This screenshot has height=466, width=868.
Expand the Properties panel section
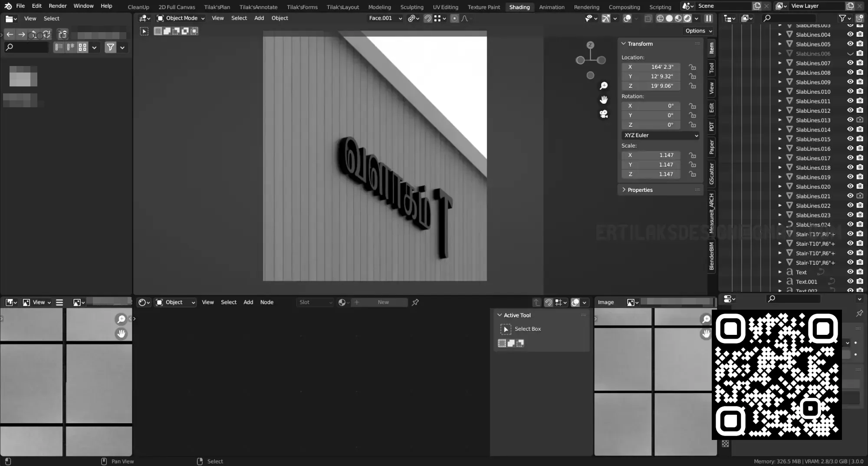coord(640,190)
